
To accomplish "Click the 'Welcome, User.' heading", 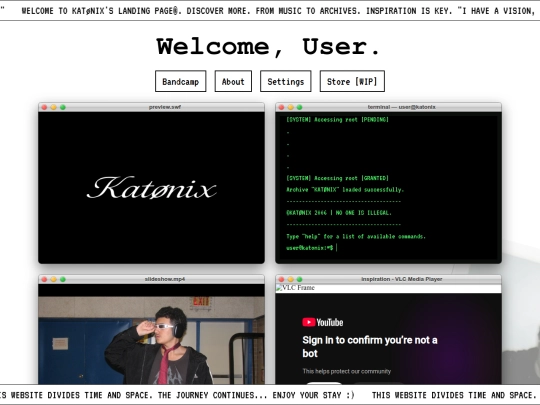I will pyautogui.click(x=268, y=47).
